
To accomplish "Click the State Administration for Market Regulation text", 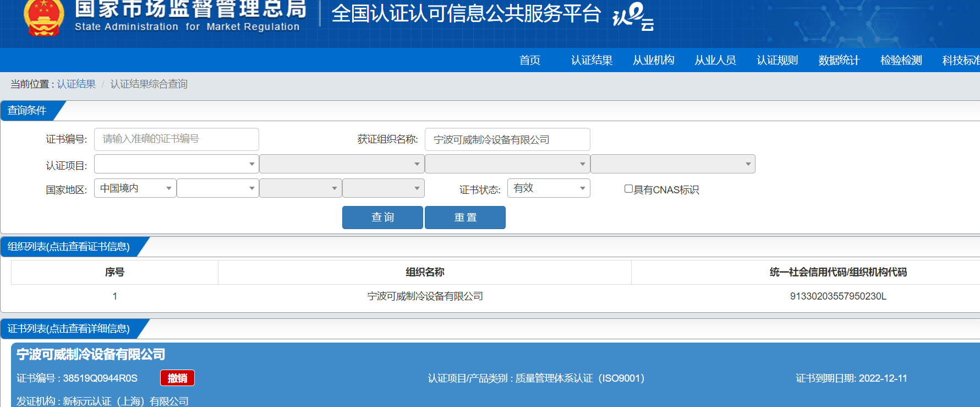I will (187, 26).
